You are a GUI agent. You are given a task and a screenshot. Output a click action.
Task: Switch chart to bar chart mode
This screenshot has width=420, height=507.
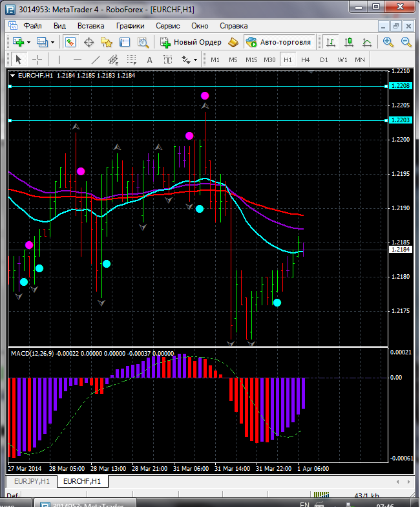tap(331, 42)
